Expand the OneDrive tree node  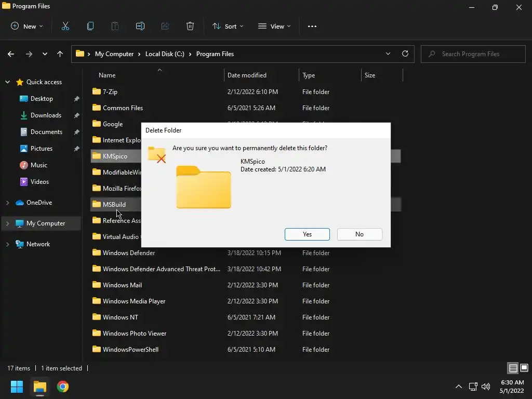click(7, 203)
